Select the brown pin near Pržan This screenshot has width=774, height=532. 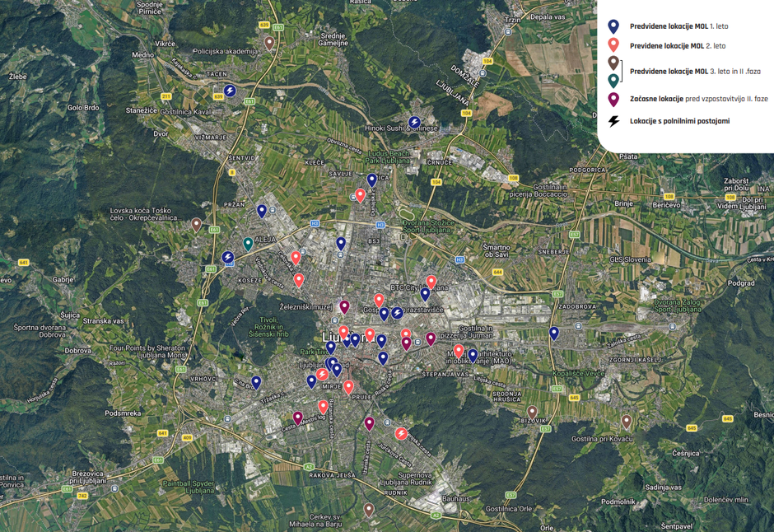click(x=196, y=223)
